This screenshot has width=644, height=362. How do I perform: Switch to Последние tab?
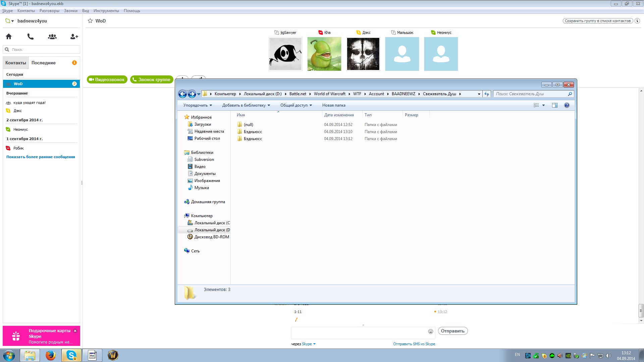[x=44, y=63]
